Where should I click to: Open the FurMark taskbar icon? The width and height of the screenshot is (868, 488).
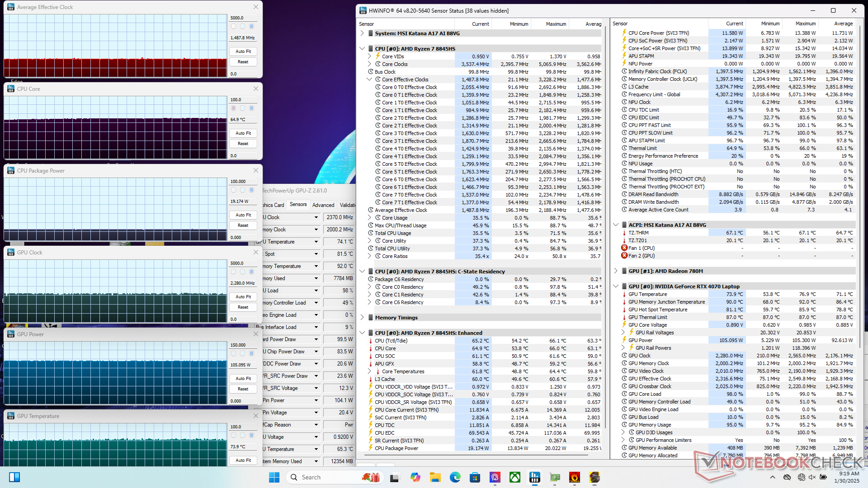point(575,477)
